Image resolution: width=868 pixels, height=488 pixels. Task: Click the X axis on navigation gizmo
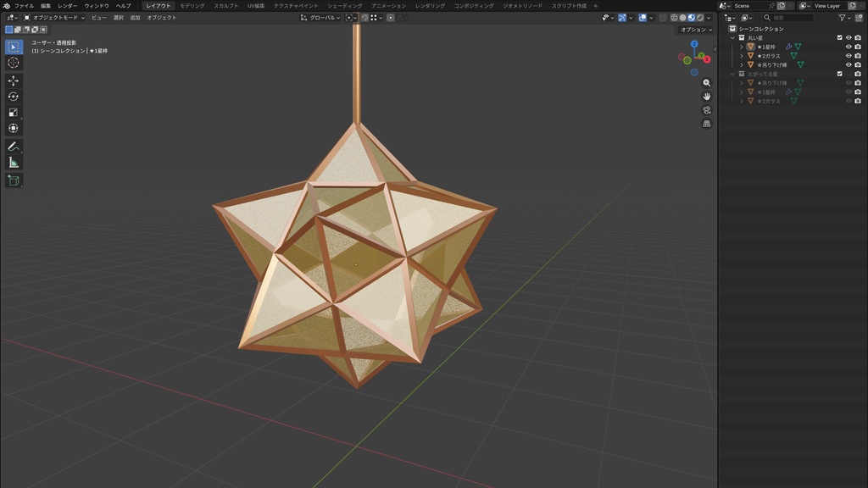click(x=707, y=59)
